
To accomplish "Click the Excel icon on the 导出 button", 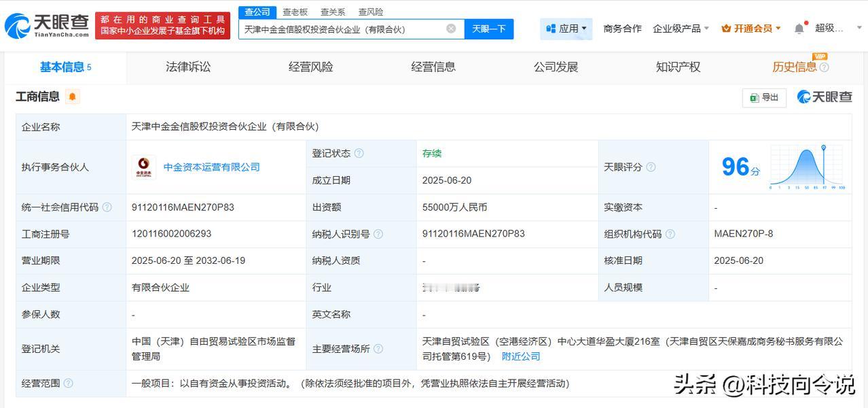I will point(754,97).
